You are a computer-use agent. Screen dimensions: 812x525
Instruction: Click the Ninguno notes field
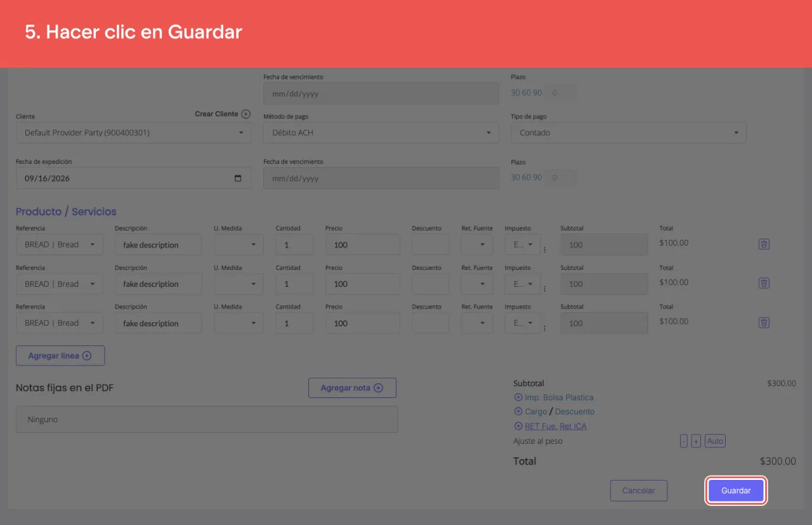(207, 420)
